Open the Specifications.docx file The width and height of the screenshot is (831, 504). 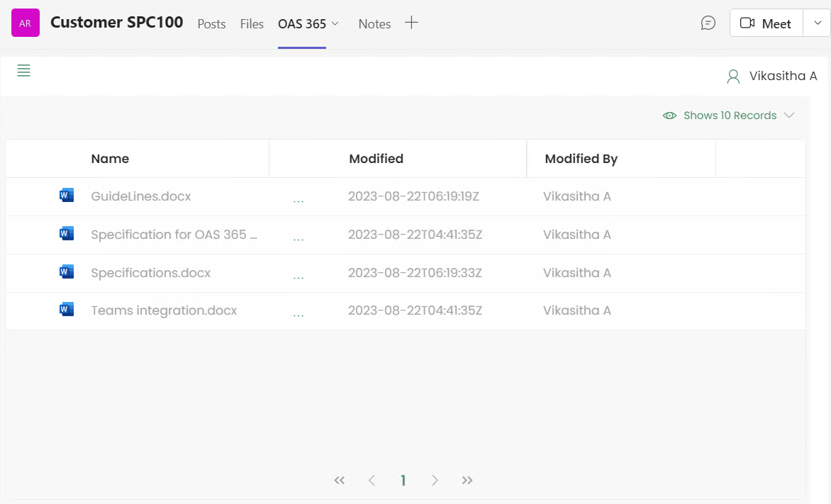150,273
